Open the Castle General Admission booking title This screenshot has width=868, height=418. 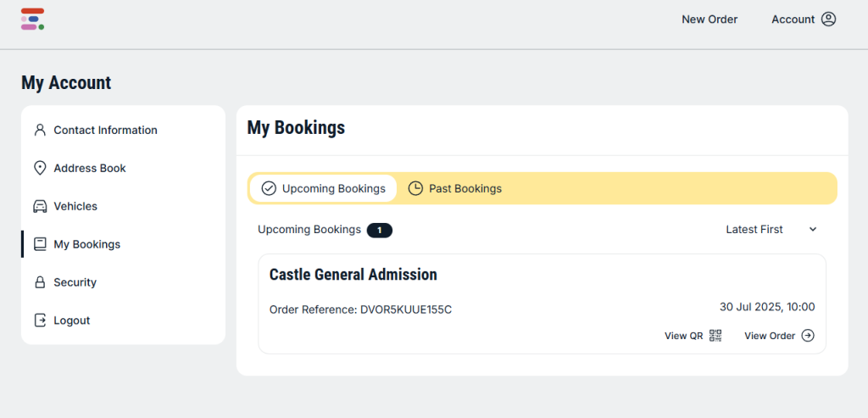tap(353, 275)
